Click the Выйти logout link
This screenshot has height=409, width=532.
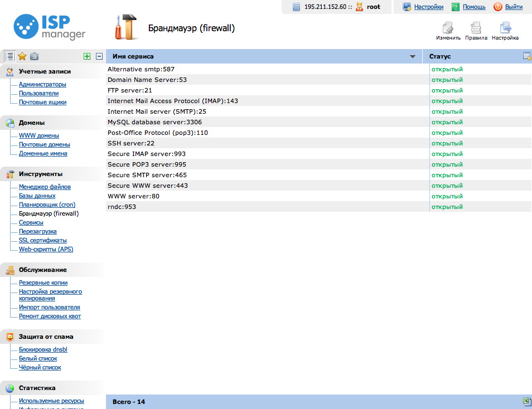514,7
